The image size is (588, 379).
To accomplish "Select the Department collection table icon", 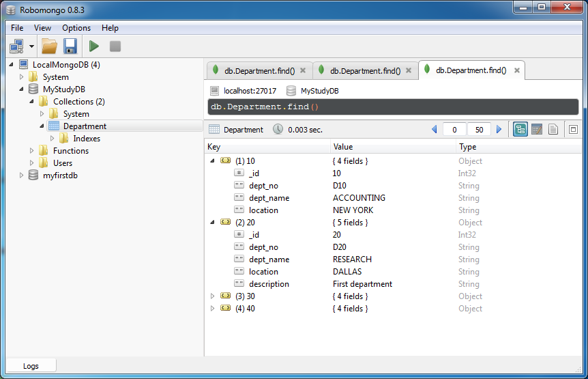I will point(54,126).
